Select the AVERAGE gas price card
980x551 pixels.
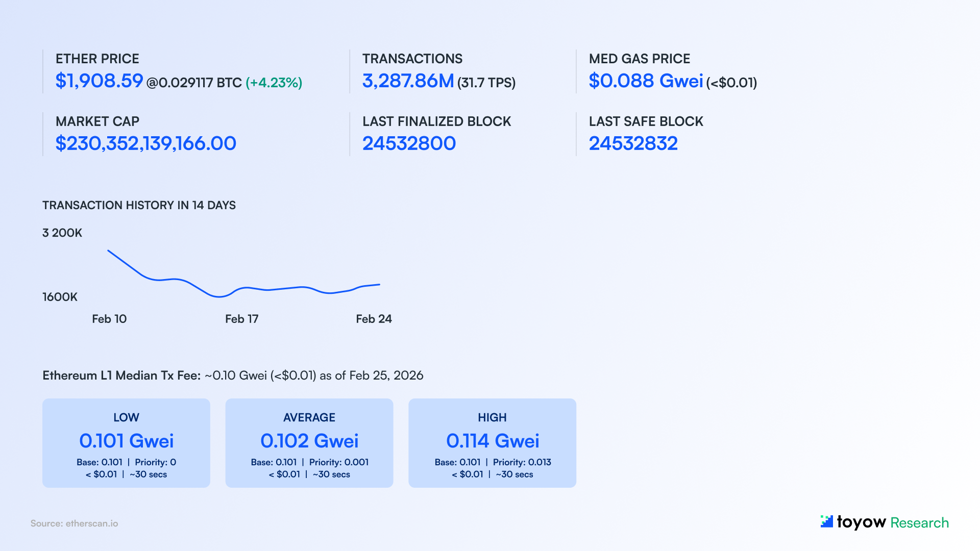[309, 443]
